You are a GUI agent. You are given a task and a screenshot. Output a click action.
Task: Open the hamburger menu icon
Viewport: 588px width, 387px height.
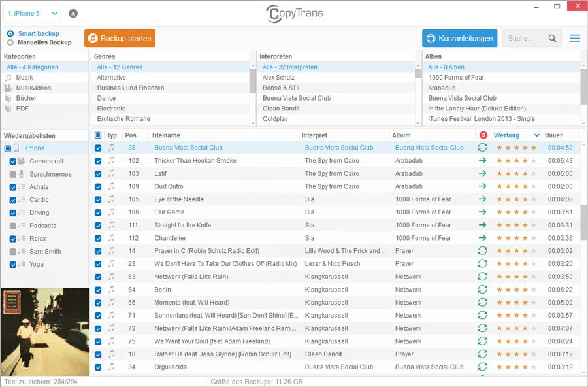tap(575, 39)
